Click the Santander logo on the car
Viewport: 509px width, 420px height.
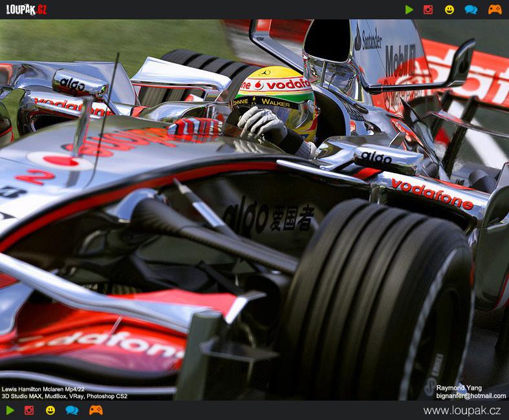click(369, 40)
